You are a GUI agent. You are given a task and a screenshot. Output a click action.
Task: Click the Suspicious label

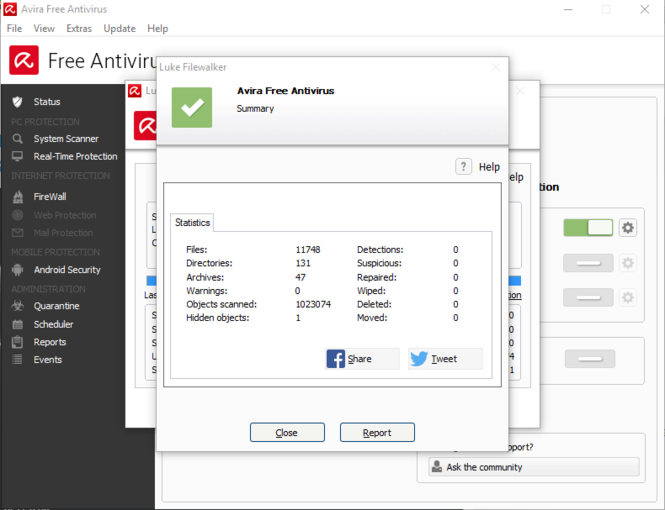379,263
